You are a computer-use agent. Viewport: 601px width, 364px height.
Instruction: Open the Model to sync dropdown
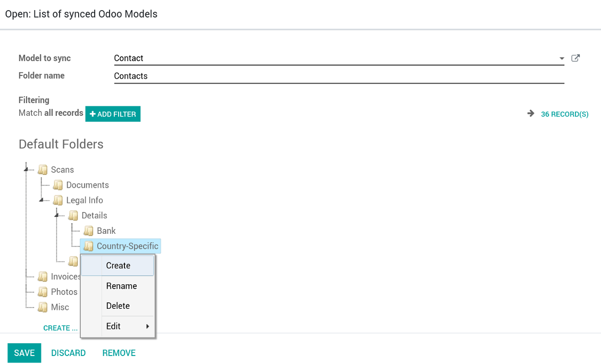point(562,58)
